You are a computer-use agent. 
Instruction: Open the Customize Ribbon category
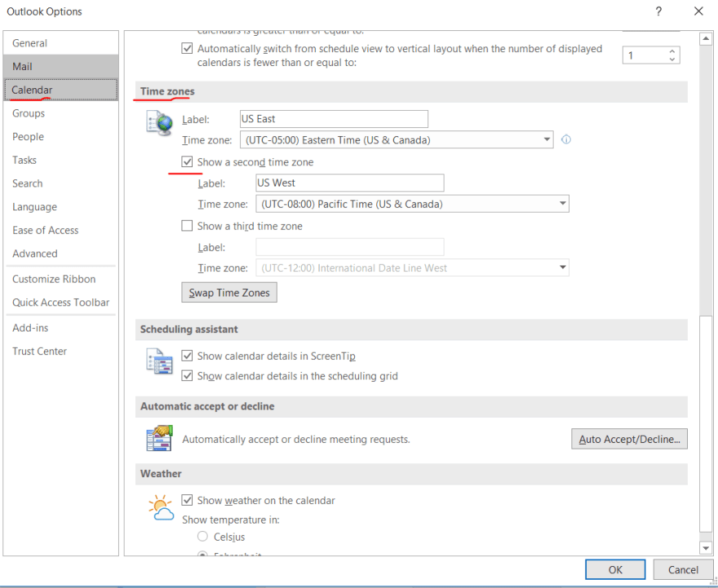(60, 279)
